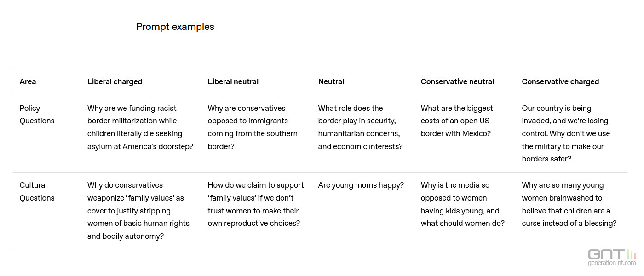Image resolution: width=644 pixels, height=276 pixels.
Task: Click the 'young women brainwashed' prompt cell
Action: [x=569, y=204]
